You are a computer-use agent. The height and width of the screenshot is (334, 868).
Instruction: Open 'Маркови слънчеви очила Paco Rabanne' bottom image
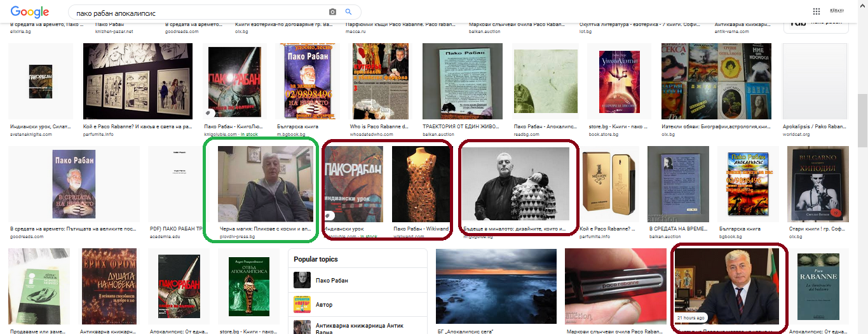point(614,286)
